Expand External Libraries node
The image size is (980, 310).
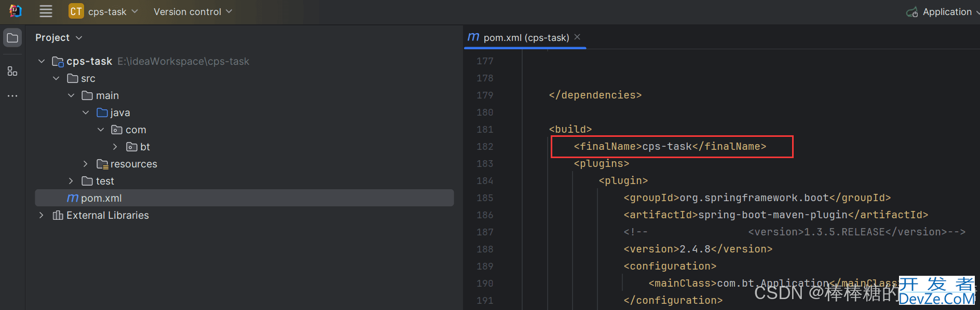[x=42, y=215]
